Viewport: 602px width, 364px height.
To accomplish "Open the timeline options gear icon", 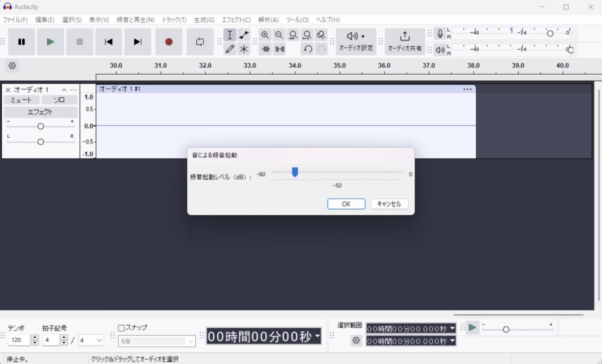I will coord(12,66).
